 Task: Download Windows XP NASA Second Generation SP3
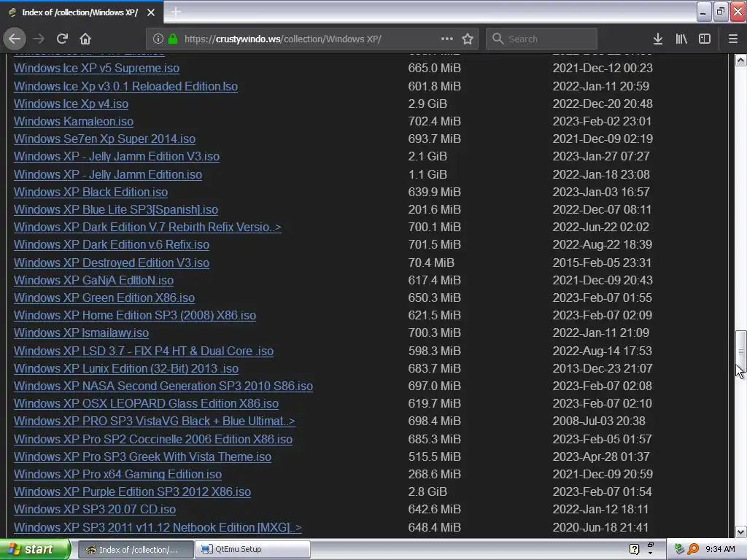[x=163, y=386]
